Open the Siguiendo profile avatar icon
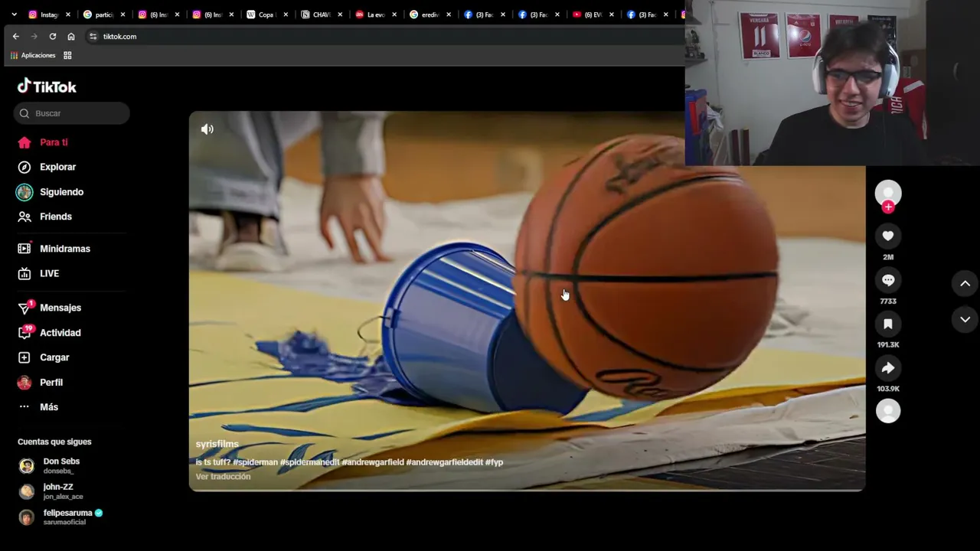Screen dimensions: 980x551 pyautogui.click(x=24, y=192)
